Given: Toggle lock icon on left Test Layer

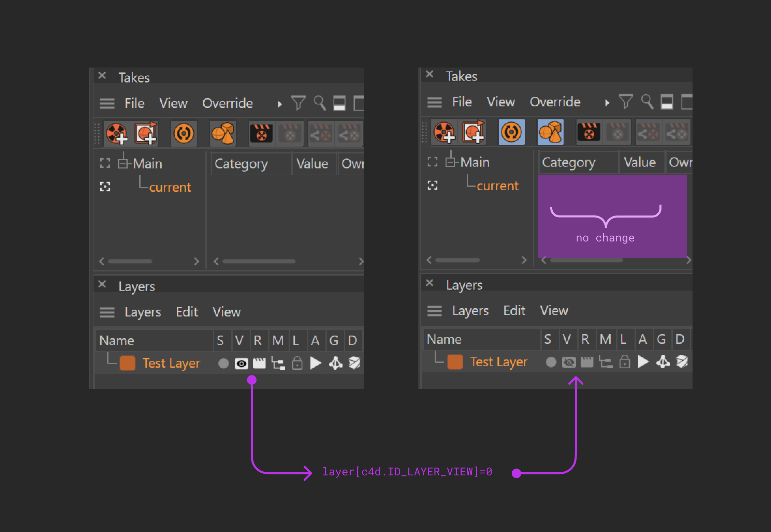Looking at the screenshot, I should coord(297,364).
